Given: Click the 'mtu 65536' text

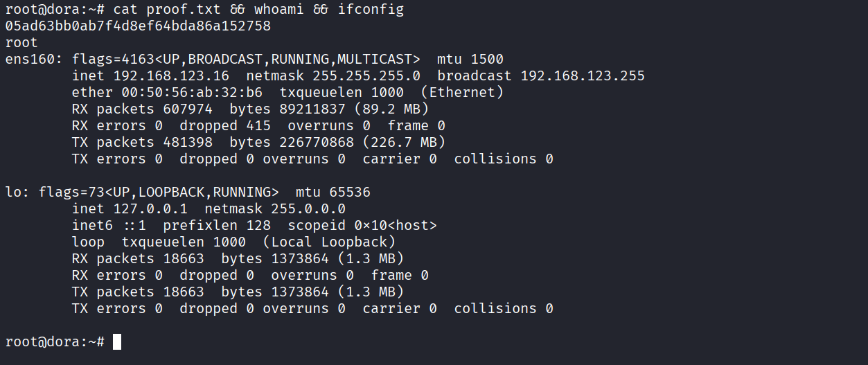Looking at the screenshot, I should pos(333,193).
